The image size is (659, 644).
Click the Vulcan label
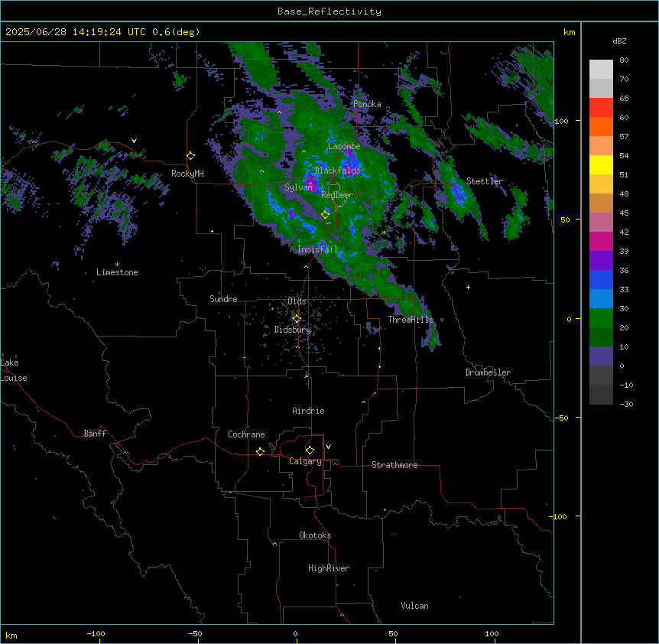[x=415, y=606]
